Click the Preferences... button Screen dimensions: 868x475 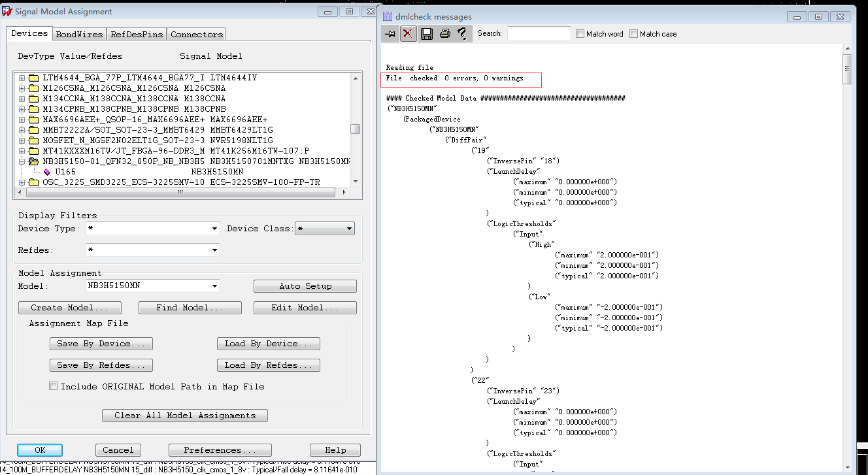click(x=220, y=450)
